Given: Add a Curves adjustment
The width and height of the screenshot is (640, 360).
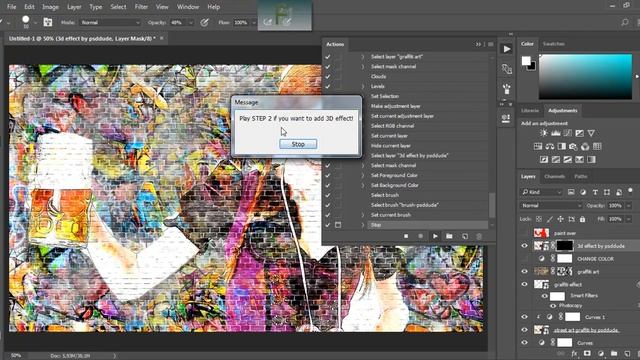Looking at the screenshot, I should (x=567, y=133).
